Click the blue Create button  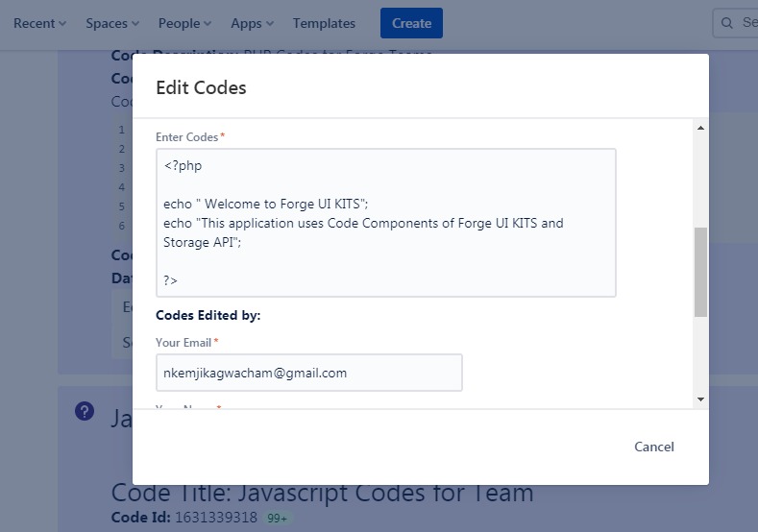tap(411, 23)
